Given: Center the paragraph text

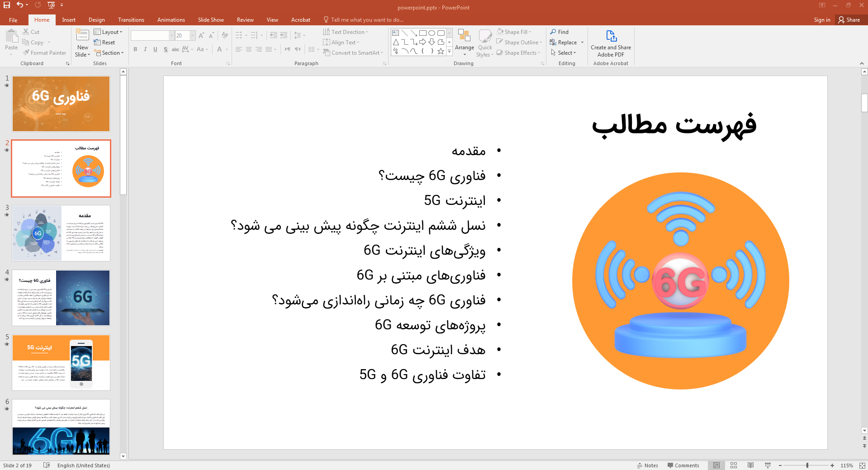Looking at the screenshot, I should (249, 49).
